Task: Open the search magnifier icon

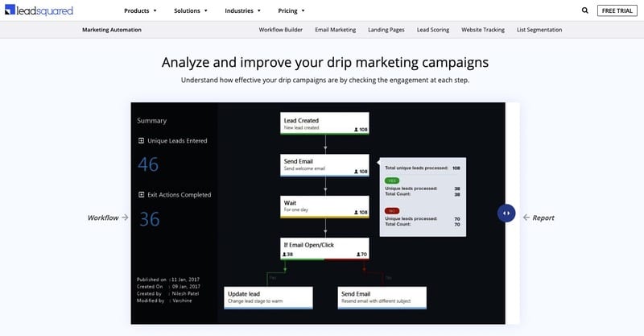Action: [x=585, y=10]
